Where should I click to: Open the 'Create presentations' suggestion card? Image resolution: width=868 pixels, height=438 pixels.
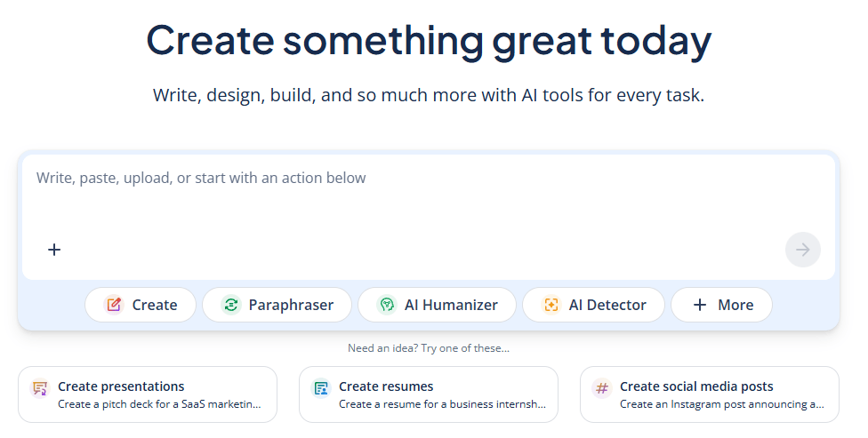(x=148, y=394)
